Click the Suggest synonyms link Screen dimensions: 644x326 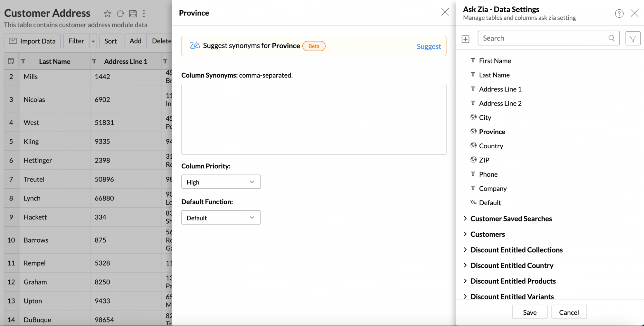click(x=429, y=46)
